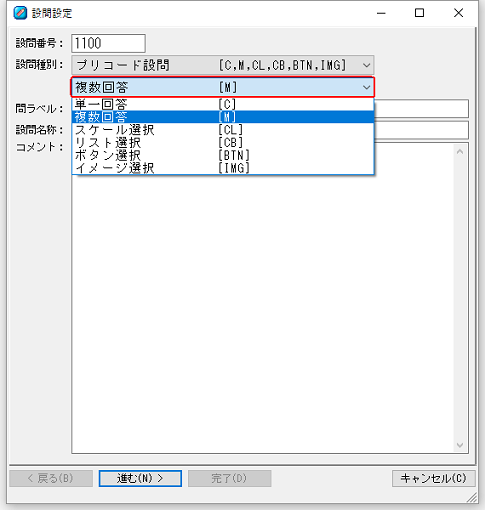Screen dimensions: 485x510
Task: Click the 進む(N) next button
Action: tap(140, 478)
